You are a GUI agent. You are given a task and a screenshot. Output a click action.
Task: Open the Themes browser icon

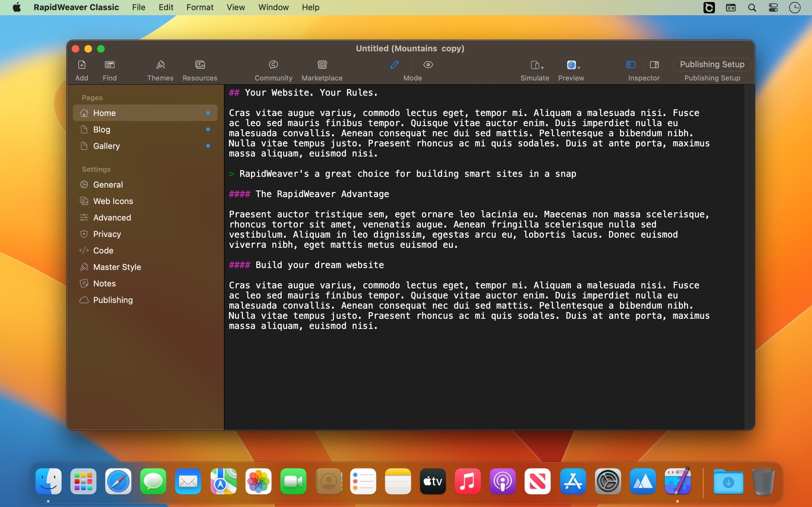click(x=160, y=65)
